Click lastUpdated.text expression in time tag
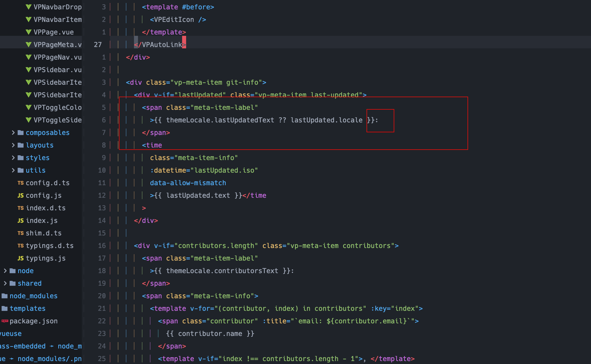591x364 pixels. (x=198, y=195)
